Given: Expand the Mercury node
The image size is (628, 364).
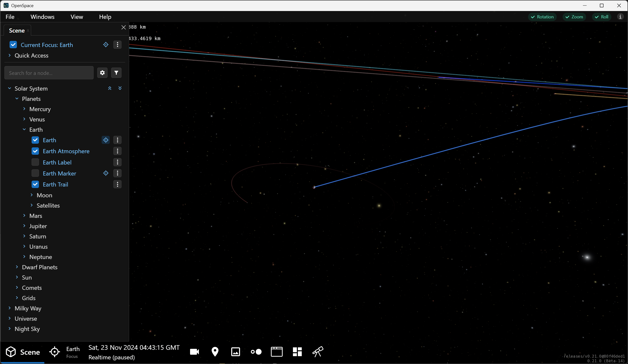Looking at the screenshot, I should click(24, 109).
